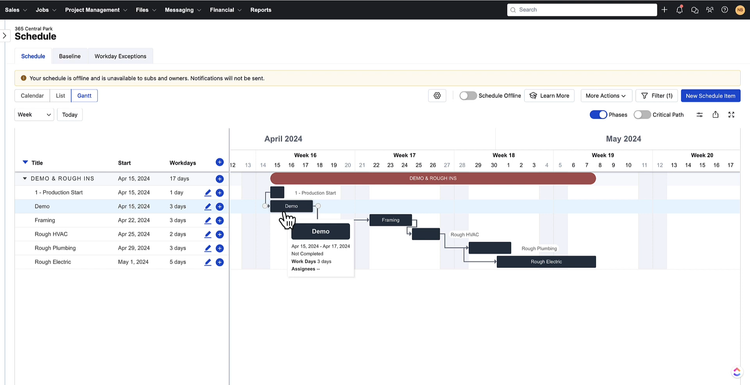The image size is (750, 385).
Task: Enter fullscreen Gantt view
Action: click(731, 115)
